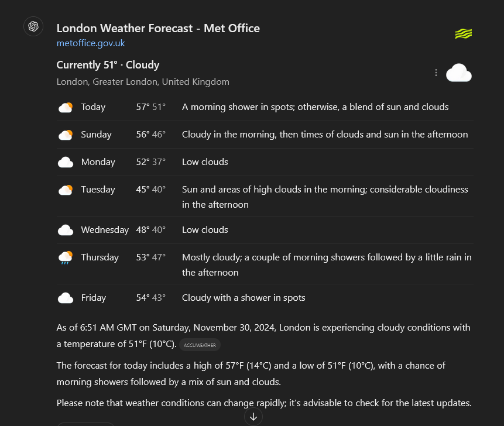Click Thursday's rain shower weather icon
This screenshot has width=504, height=426.
point(66,257)
